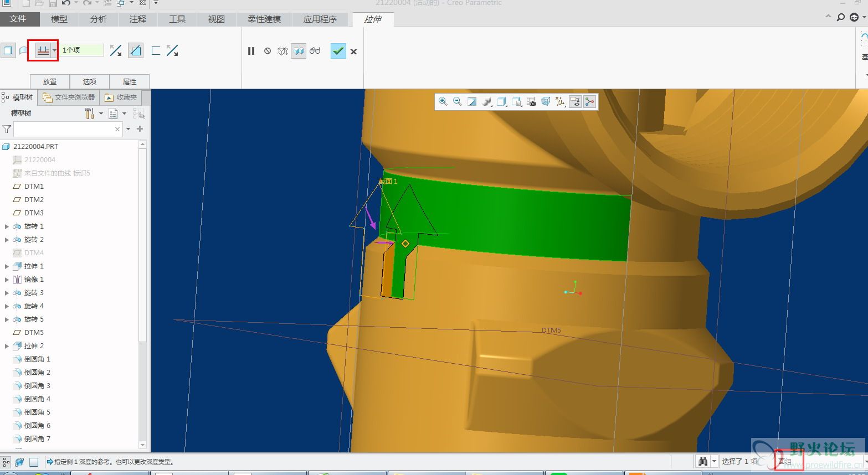Viewport: 868px width, 475px height.
Task: Click the undo icon in quick access
Action: (x=66, y=3)
